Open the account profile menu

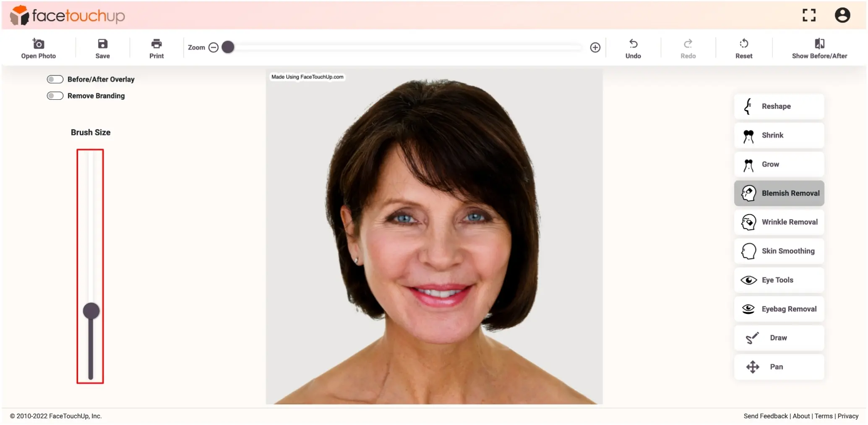pos(842,15)
